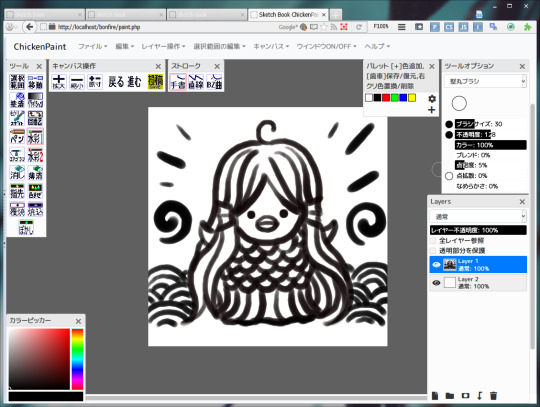Viewport: 540px width, 407px height.
Task: Pick the black palette swatch
Action: 377,98
